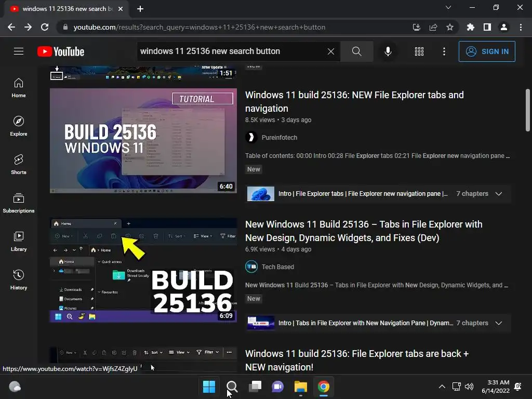Open volume control in system tray
The image size is (532, 399).
(x=469, y=387)
